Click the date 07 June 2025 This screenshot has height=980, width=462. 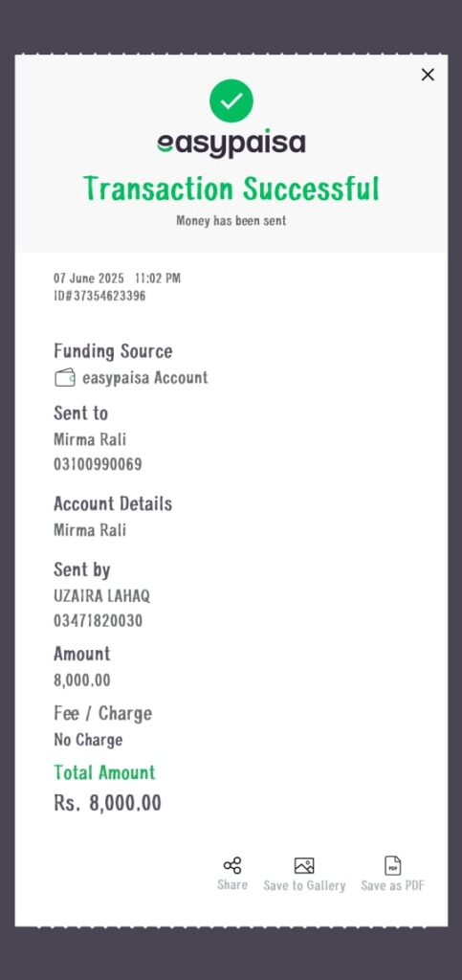click(x=89, y=278)
